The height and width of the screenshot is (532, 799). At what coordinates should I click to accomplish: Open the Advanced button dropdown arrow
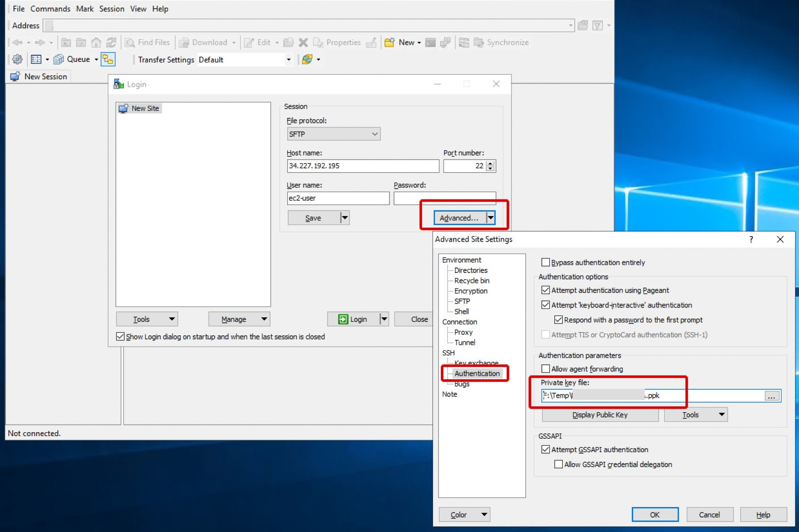(x=490, y=218)
